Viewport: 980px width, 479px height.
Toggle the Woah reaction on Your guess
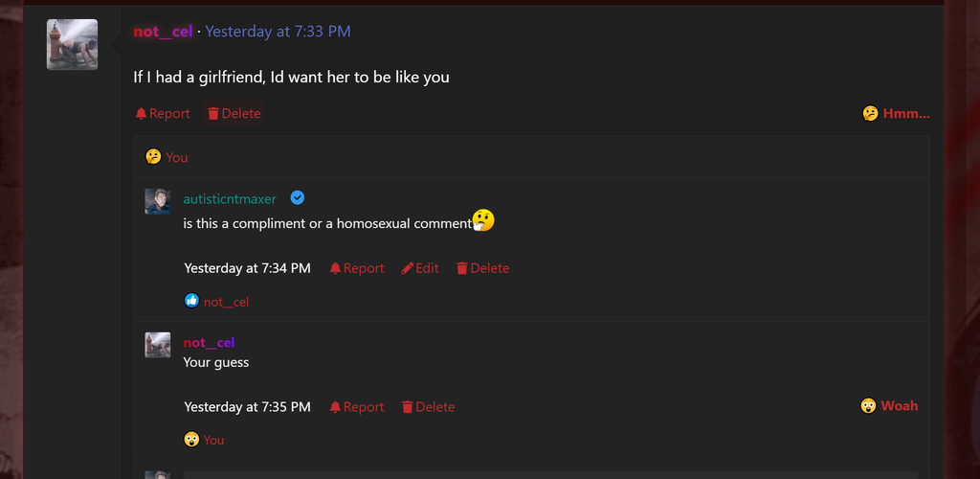[889, 406]
